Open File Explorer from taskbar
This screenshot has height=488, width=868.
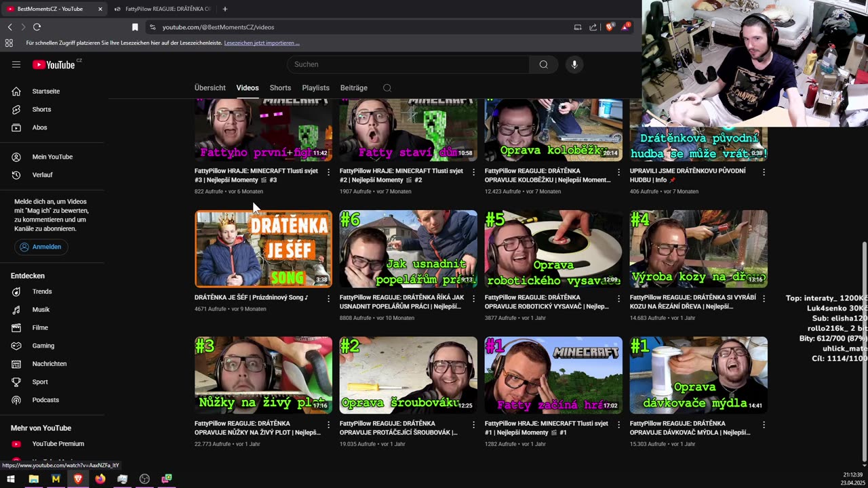point(33,479)
